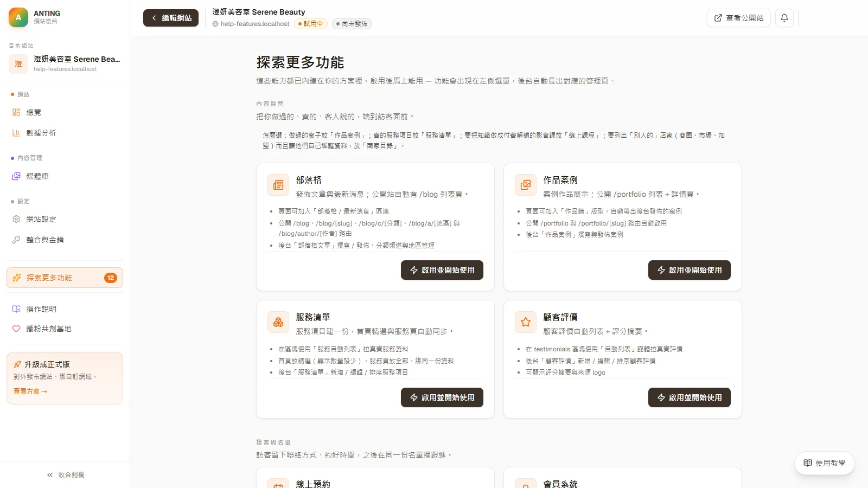The width and height of the screenshot is (868, 488).
Task: Click the 顧客評價 star icon
Action: tap(526, 322)
